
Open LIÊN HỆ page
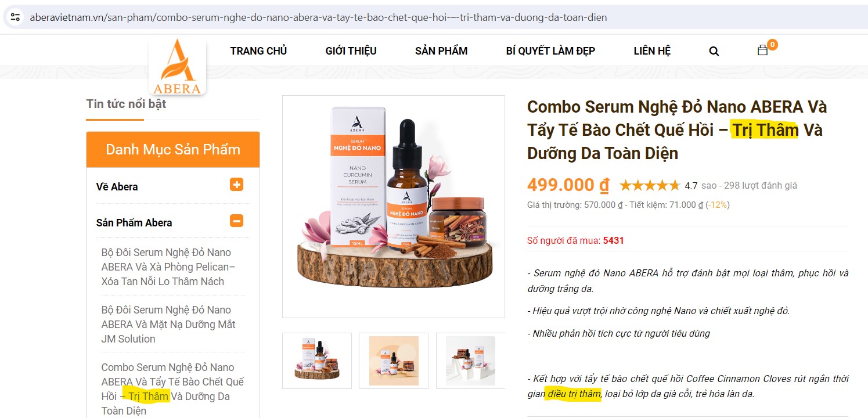(x=652, y=51)
